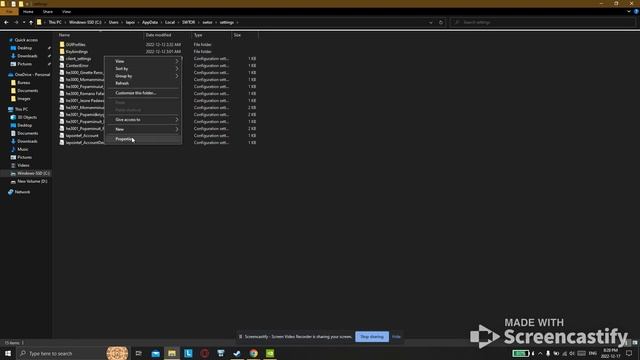Click the Up one level arrow
Screen dimensions: 640x360
click(31, 22)
